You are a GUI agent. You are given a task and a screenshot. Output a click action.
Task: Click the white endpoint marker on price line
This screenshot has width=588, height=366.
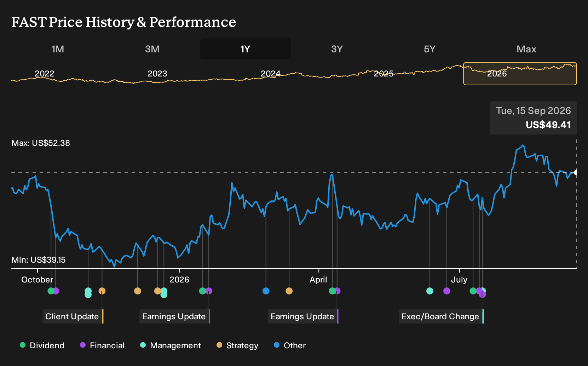tap(576, 172)
